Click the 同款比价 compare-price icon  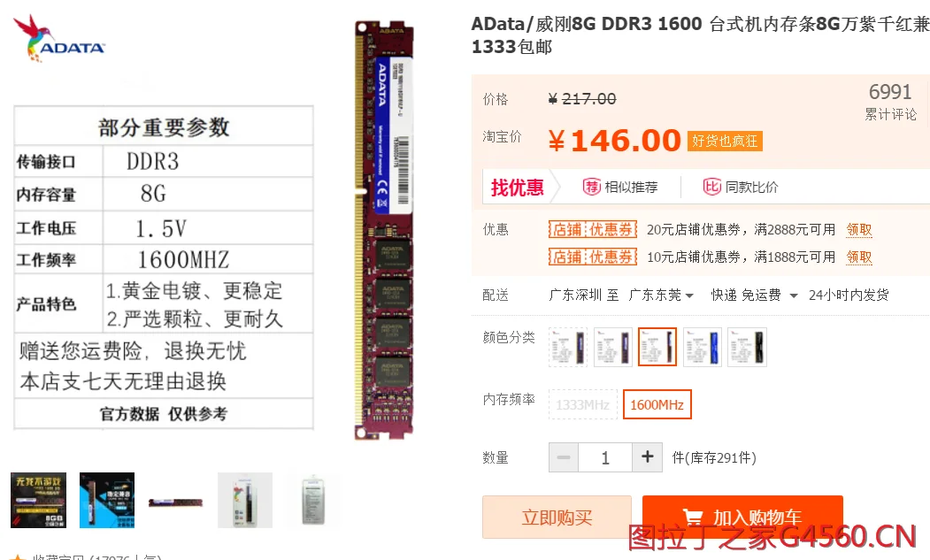711,187
